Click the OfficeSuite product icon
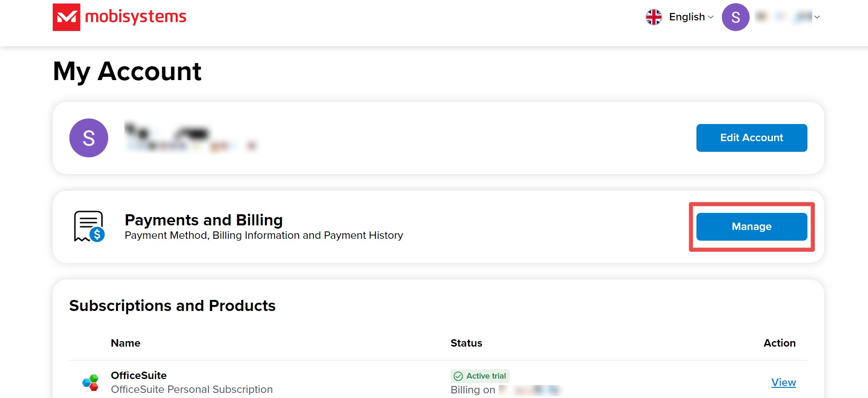Screen dimensions: 868x398 tap(91, 383)
